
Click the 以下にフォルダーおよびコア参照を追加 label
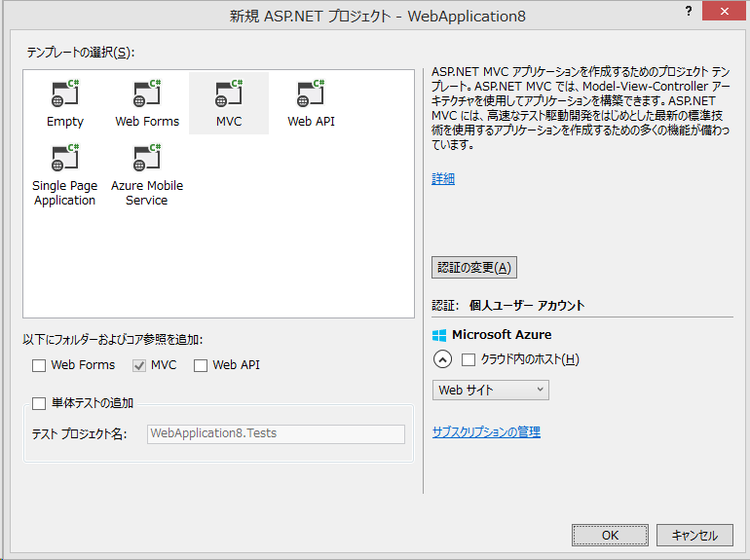[112, 340]
